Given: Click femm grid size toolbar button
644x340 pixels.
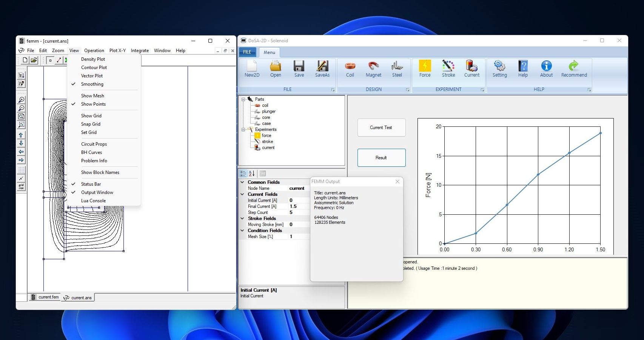Looking at the screenshot, I should tap(21, 187).
